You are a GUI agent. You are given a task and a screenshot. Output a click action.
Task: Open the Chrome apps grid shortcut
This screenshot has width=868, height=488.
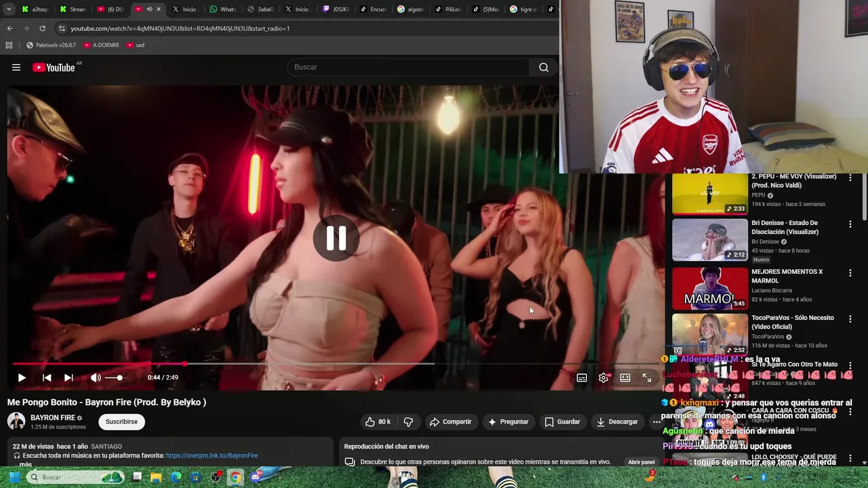tap(9, 45)
